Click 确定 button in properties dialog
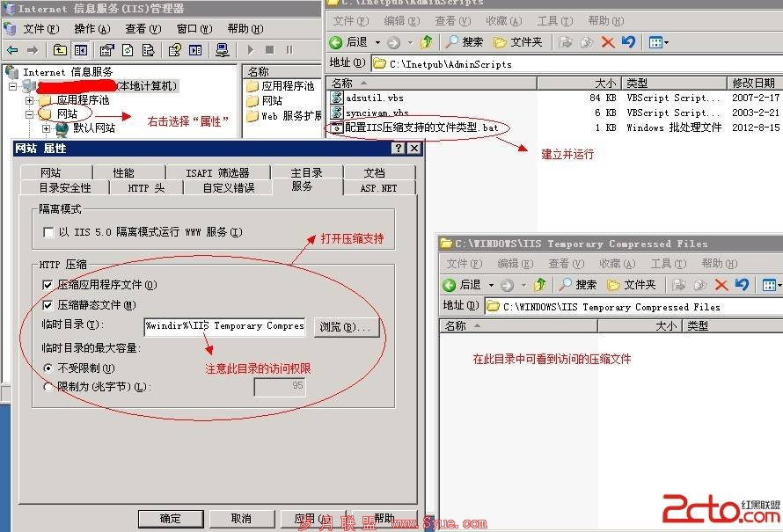 171,519
